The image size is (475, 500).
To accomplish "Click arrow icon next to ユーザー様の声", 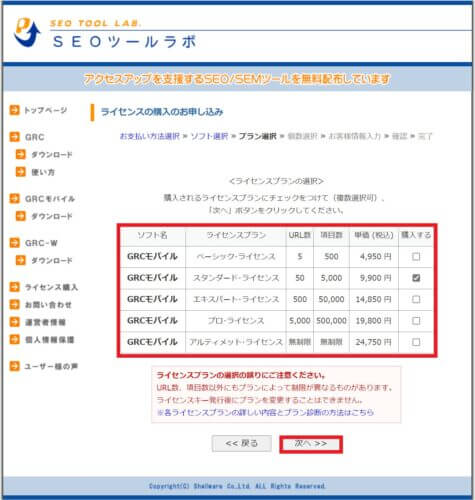I will (14, 366).
